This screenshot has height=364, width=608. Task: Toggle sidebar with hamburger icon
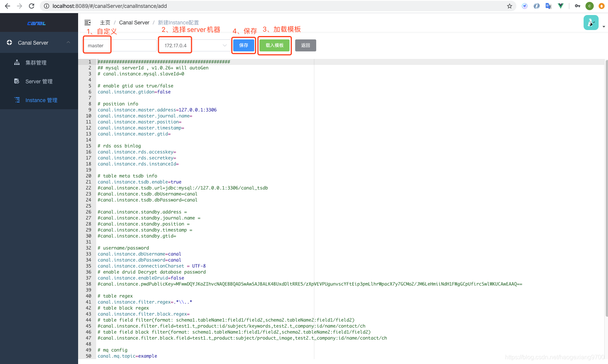[88, 23]
